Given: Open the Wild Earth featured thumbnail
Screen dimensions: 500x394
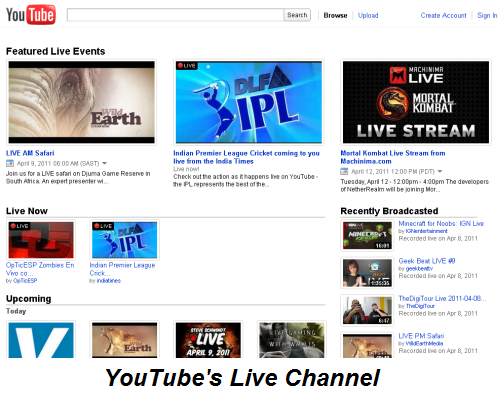Looking at the screenshot, I should pyautogui.click(x=82, y=102).
